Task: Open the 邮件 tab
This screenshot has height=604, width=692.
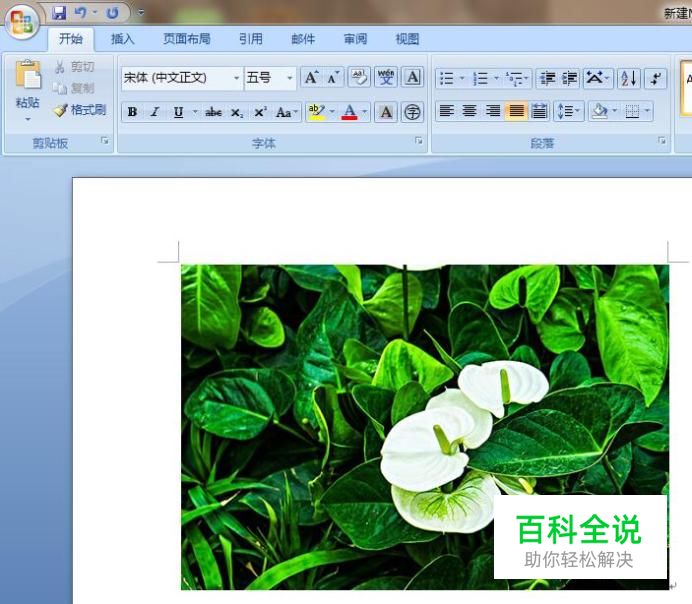Action: click(303, 39)
